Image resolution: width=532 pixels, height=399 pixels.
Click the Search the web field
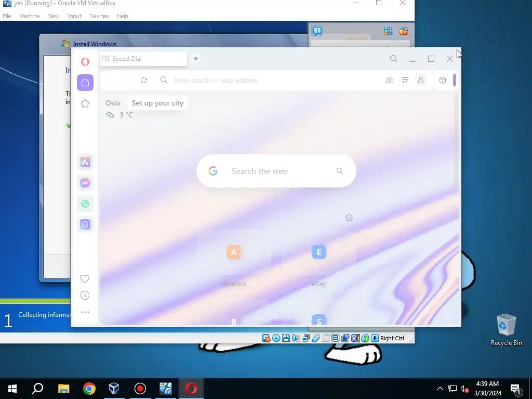276,171
